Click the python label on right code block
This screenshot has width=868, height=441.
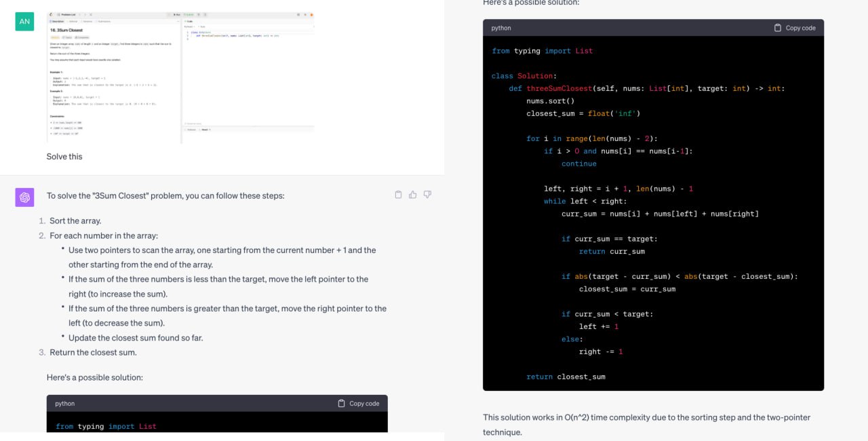click(x=501, y=28)
